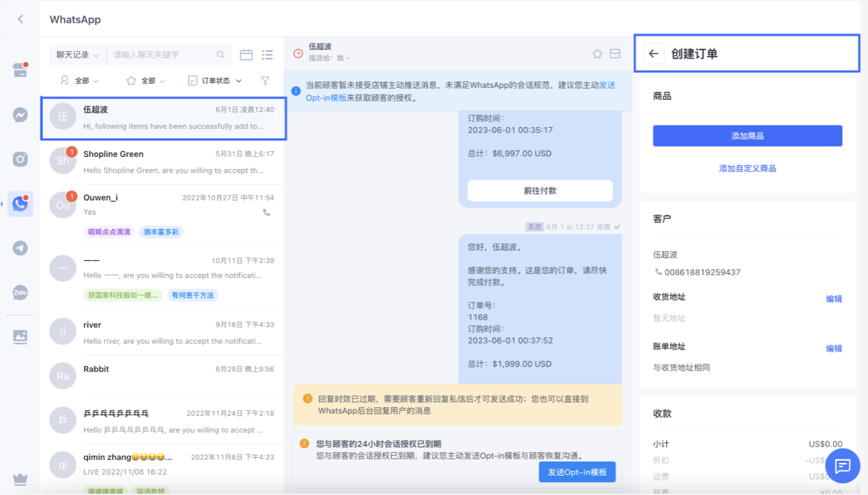Edit the 账单地址
868x495 pixels.
[834, 348]
